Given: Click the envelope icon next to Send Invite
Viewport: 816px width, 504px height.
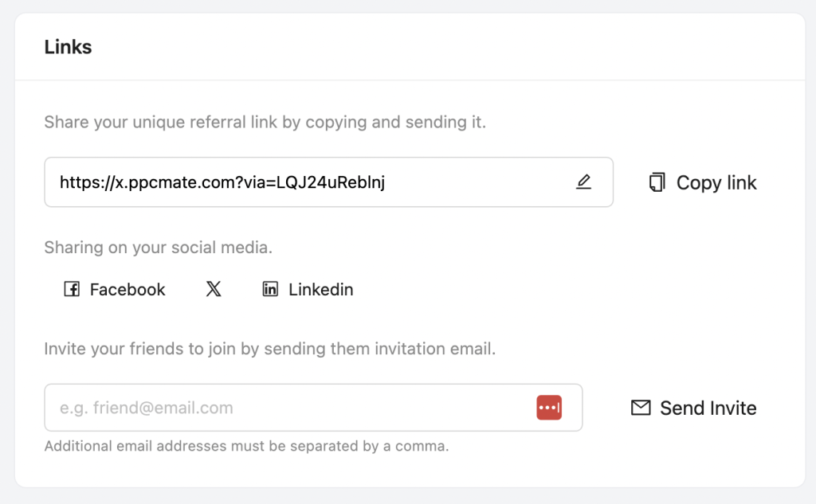Looking at the screenshot, I should tap(641, 408).
